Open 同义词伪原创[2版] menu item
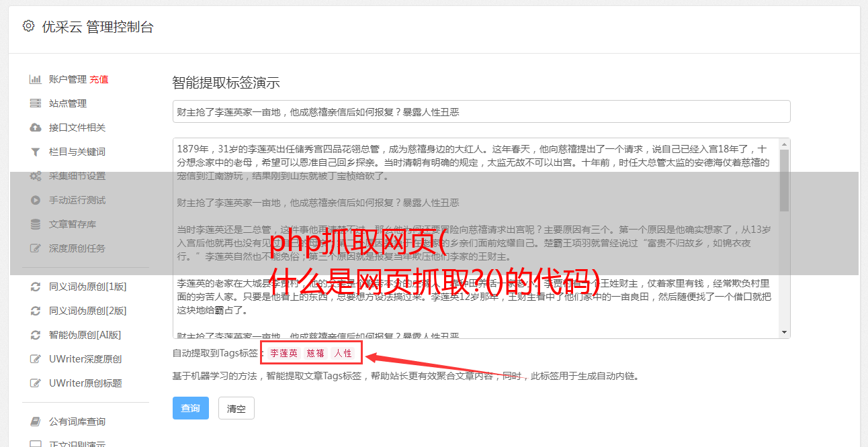Screen dimensions: 868x447 tap(87, 311)
